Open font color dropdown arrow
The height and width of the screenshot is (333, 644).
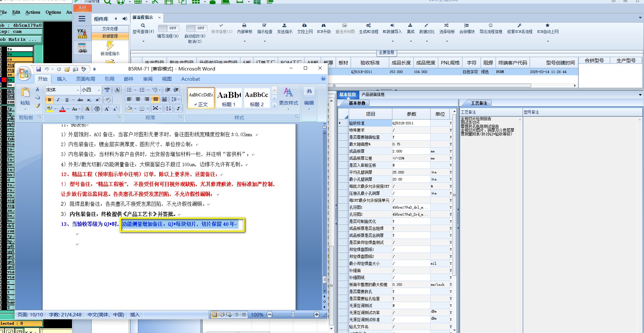point(68,109)
